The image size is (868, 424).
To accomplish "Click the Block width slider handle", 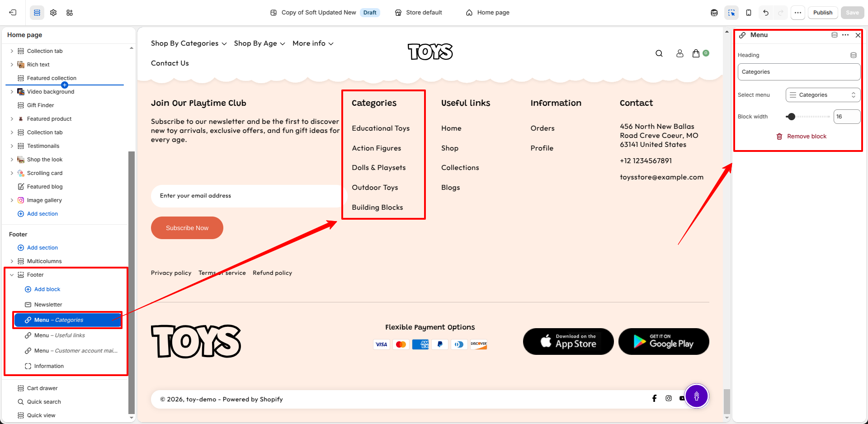I will click(791, 117).
